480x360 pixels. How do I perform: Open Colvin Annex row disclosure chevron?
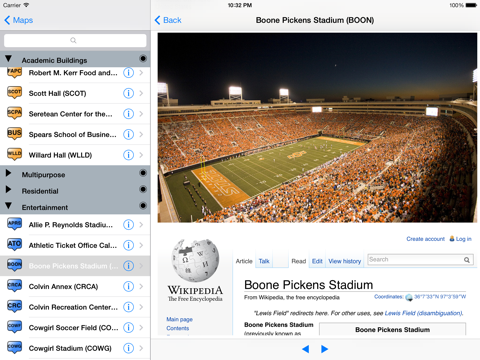click(x=141, y=286)
